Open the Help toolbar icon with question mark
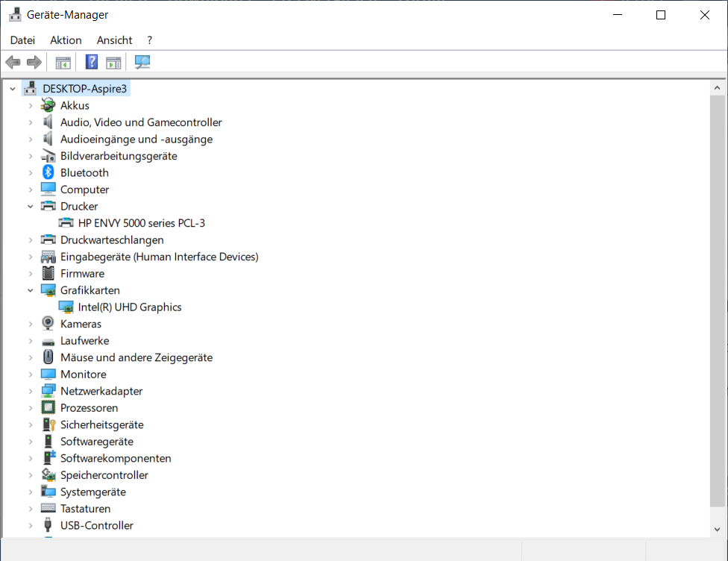 click(92, 62)
